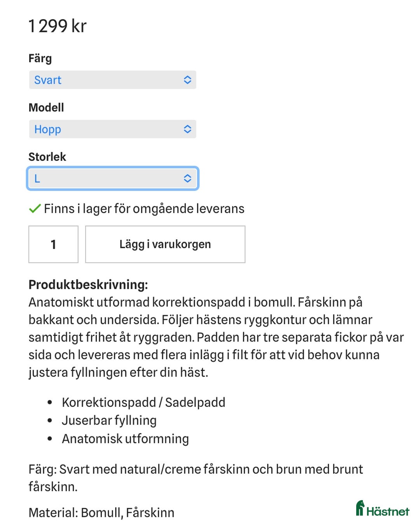Click the Modell label

pos(46,107)
